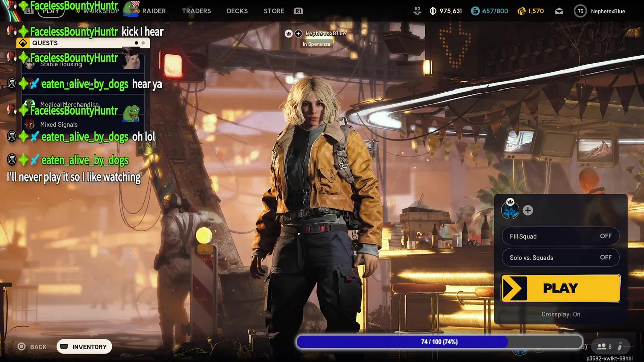This screenshot has width=644, height=362.
Task: Click the chat message "hear ya"
Action: [147, 84]
